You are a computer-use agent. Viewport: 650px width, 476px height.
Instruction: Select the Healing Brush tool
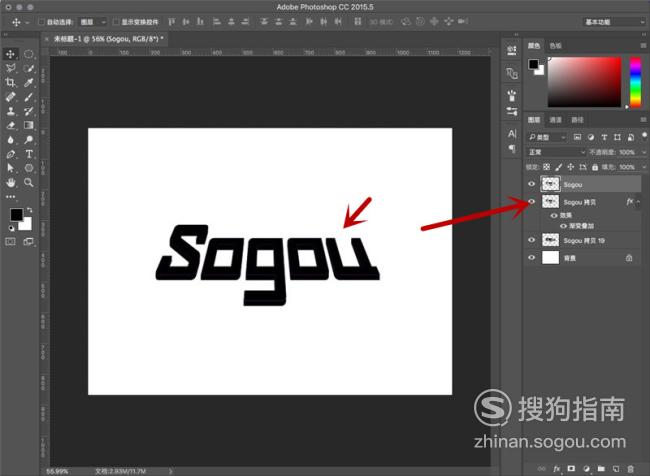tap(10, 97)
